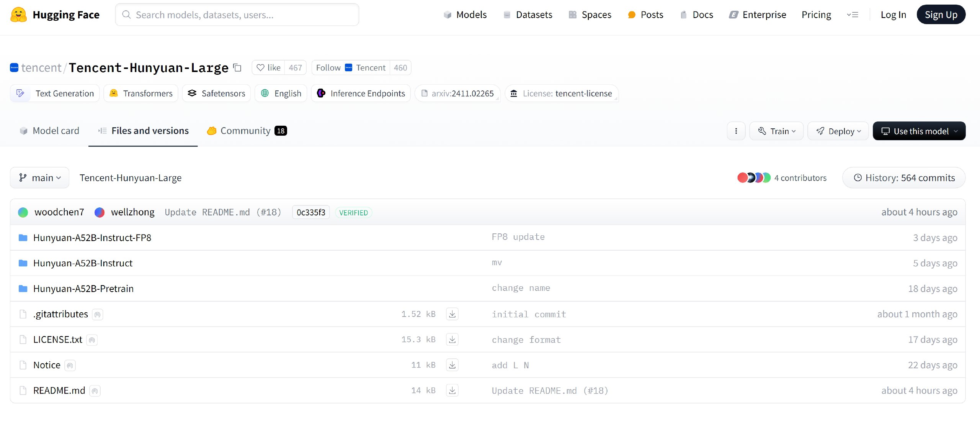Click the safe scan icon beside README.md

click(95, 391)
